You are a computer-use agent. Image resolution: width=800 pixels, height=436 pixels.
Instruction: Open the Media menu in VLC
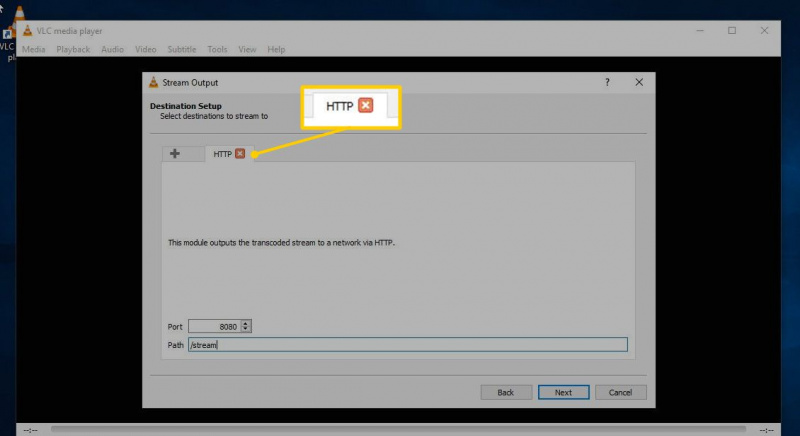pos(34,49)
